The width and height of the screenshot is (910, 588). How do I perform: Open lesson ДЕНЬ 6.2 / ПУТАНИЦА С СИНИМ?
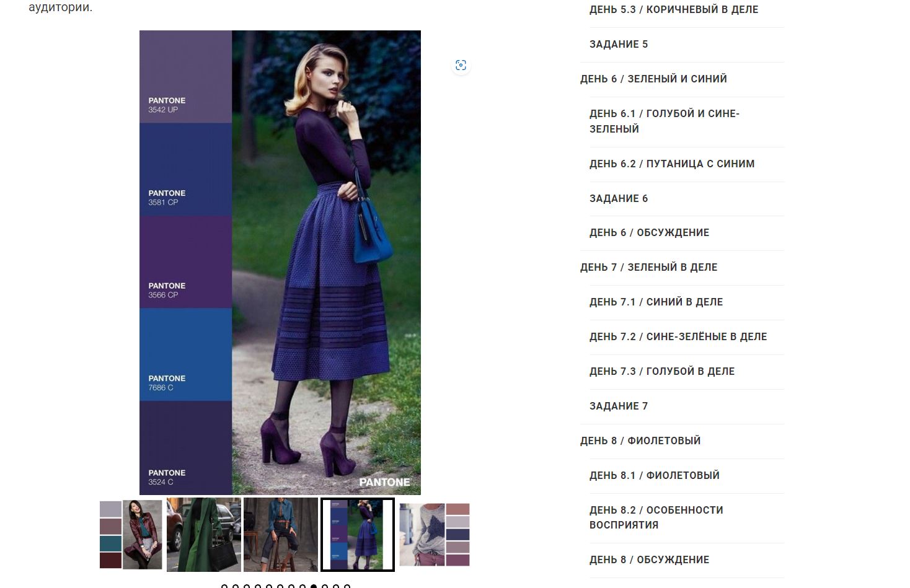(x=672, y=164)
